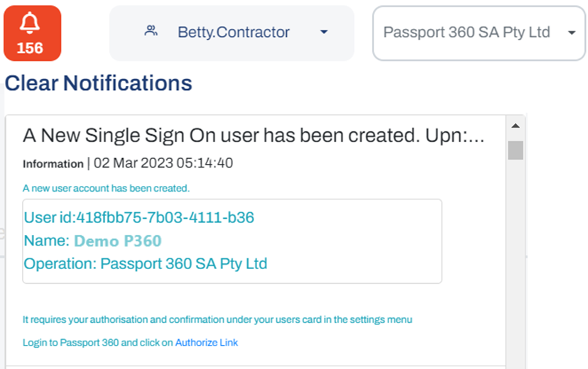This screenshot has height=369, width=588.
Task: Click the Passport 360 company dropdown caret
Action: 572,33
